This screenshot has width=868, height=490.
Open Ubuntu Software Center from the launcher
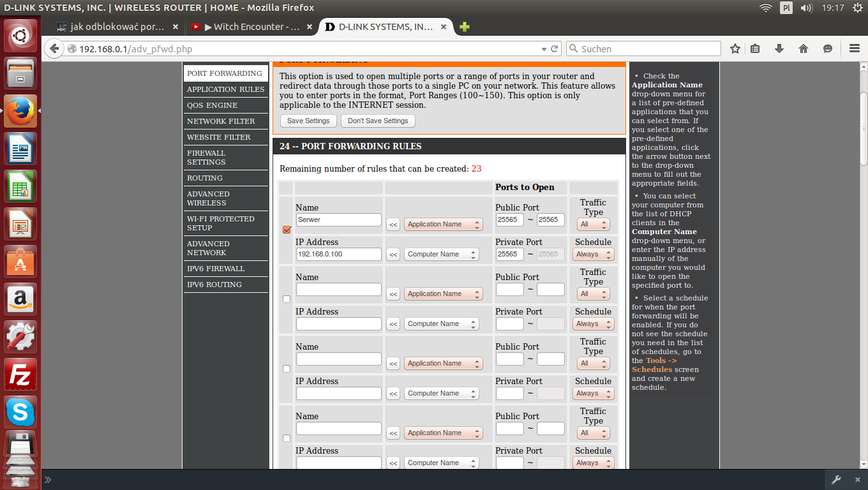[x=20, y=262]
